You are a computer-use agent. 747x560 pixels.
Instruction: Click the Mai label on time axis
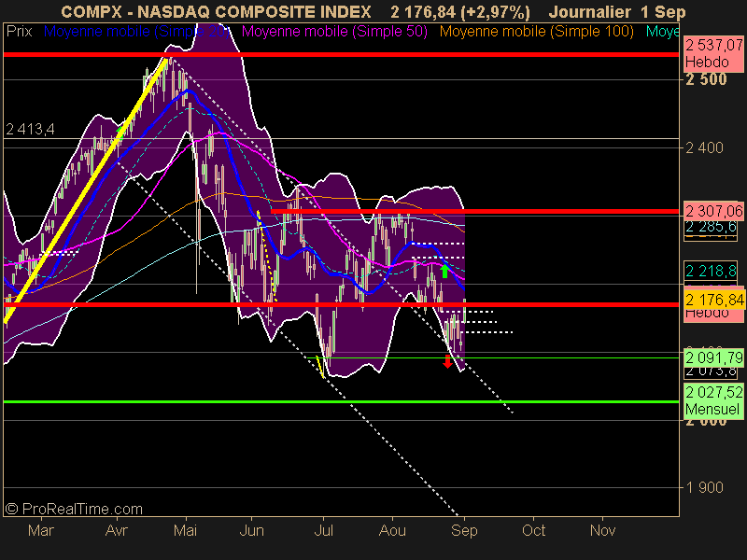(x=185, y=530)
